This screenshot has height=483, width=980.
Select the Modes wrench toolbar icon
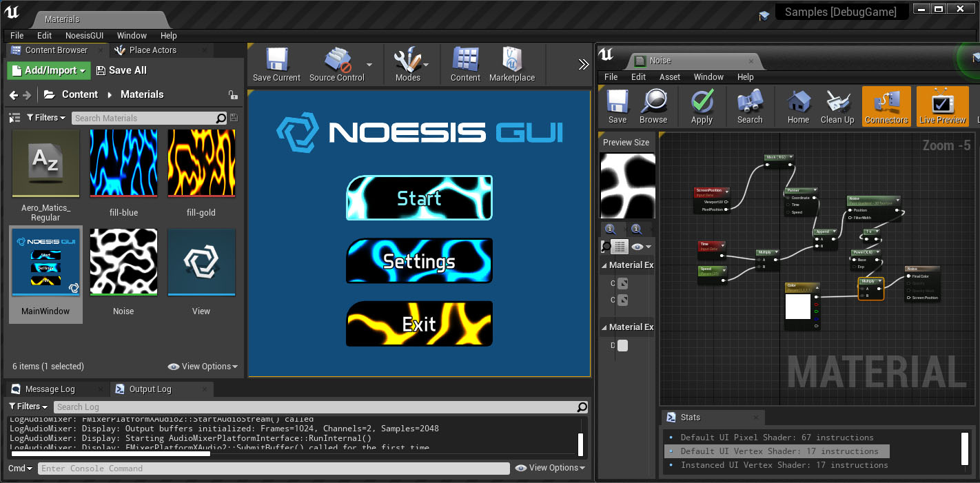click(x=407, y=60)
